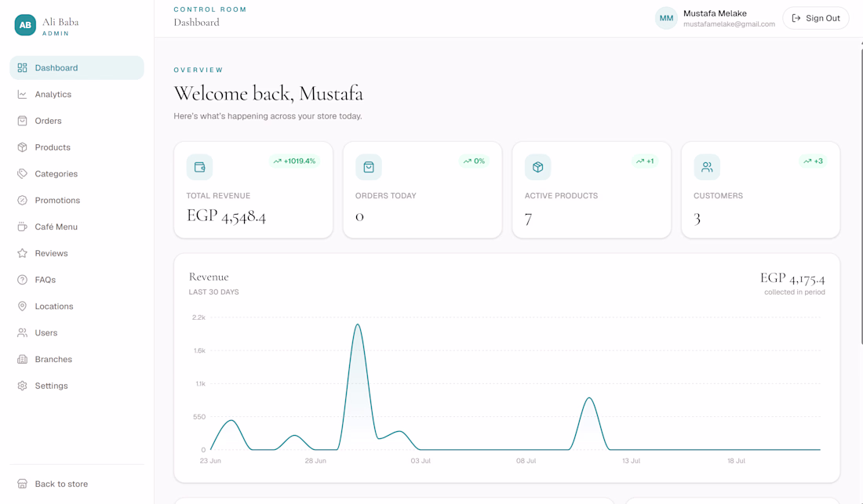Image resolution: width=863 pixels, height=504 pixels.
Task: Click the Sign Out button
Action: (816, 18)
